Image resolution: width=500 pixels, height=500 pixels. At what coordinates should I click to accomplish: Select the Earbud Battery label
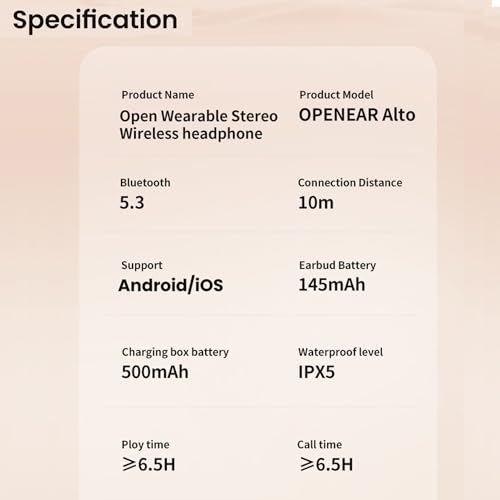pyautogui.click(x=337, y=265)
